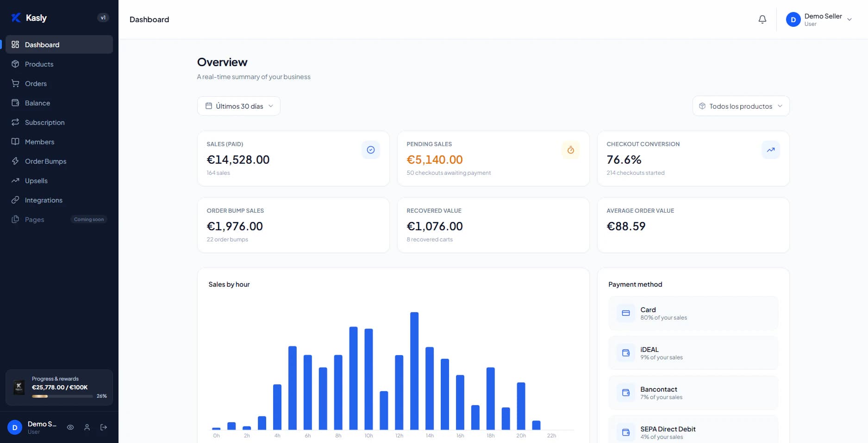This screenshot has width=868, height=443.
Task: Click the SEPA Direct Debit wallet icon
Action: [626, 432]
